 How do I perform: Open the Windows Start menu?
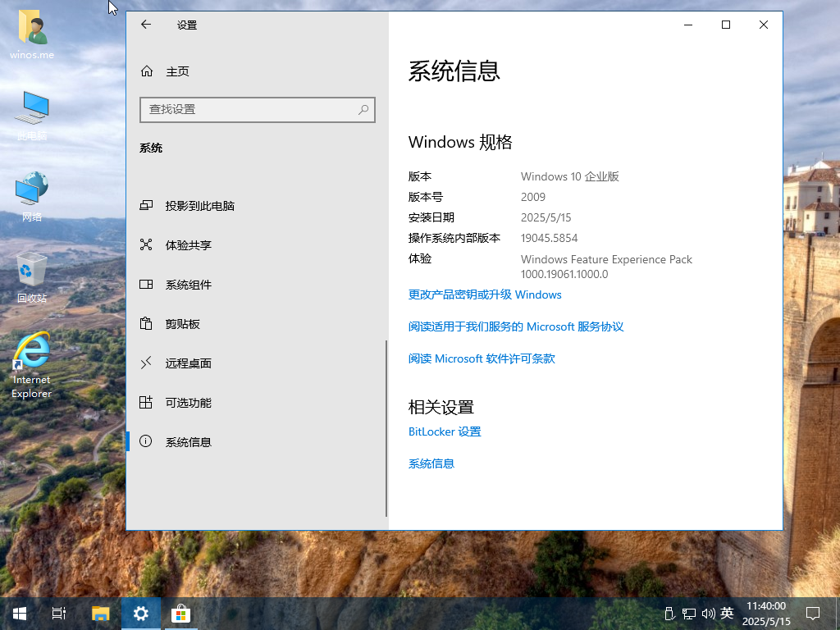tap(20, 614)
